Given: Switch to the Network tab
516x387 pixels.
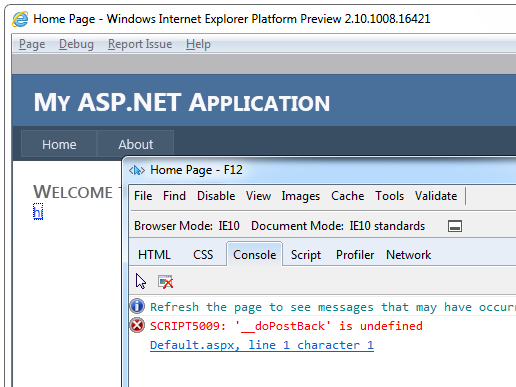Looking at the screenshot, I should [409, 255].
